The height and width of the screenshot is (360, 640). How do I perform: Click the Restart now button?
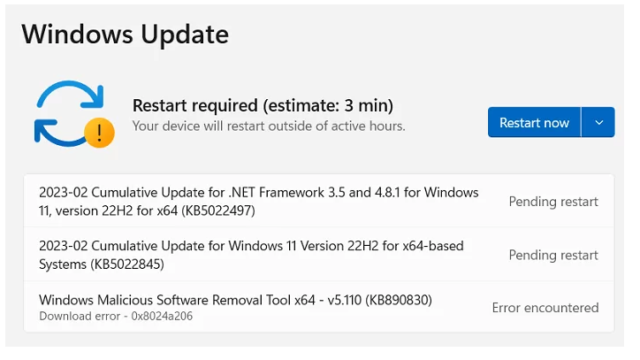(534, 122)
